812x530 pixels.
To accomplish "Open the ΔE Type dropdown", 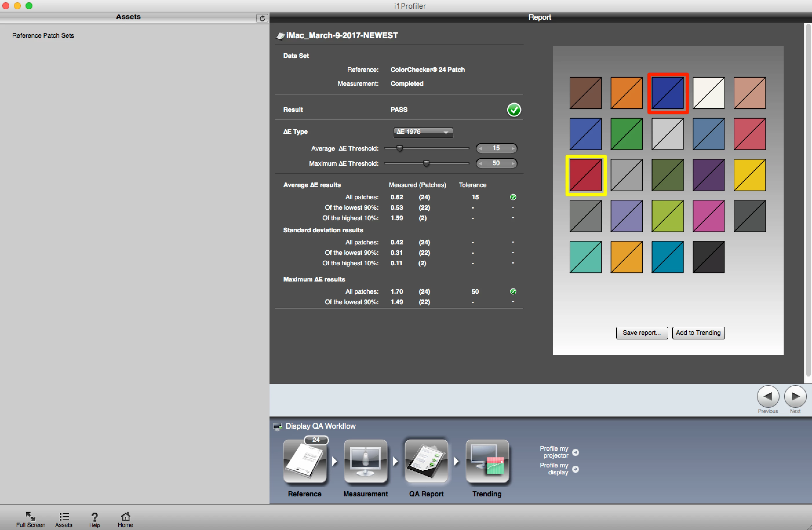I will click(x=423, y=132).
